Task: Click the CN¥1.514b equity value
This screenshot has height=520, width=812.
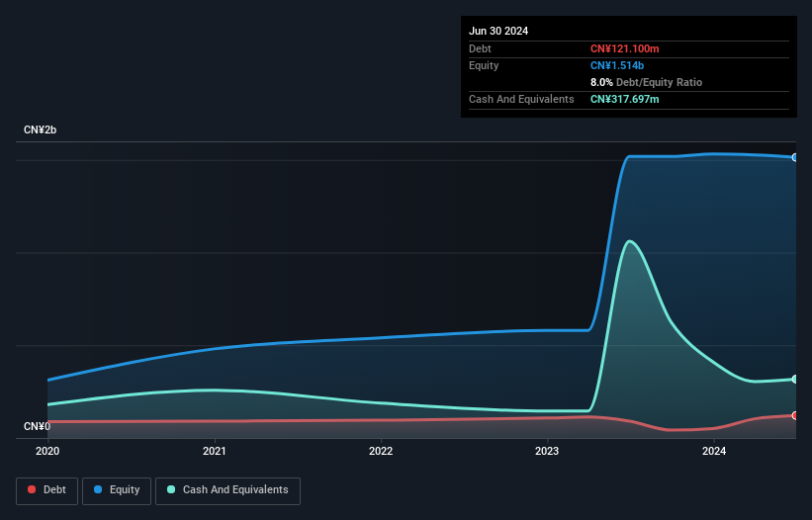Action: [617, 65]
